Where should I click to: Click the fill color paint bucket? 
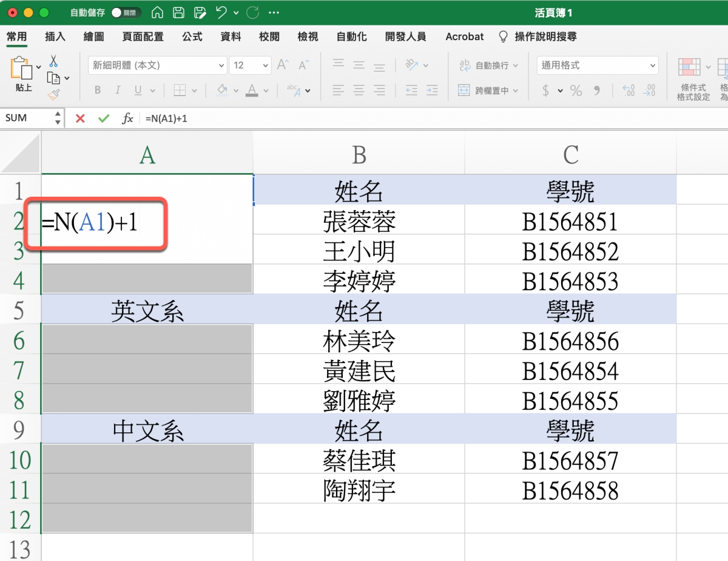[221, 90]
